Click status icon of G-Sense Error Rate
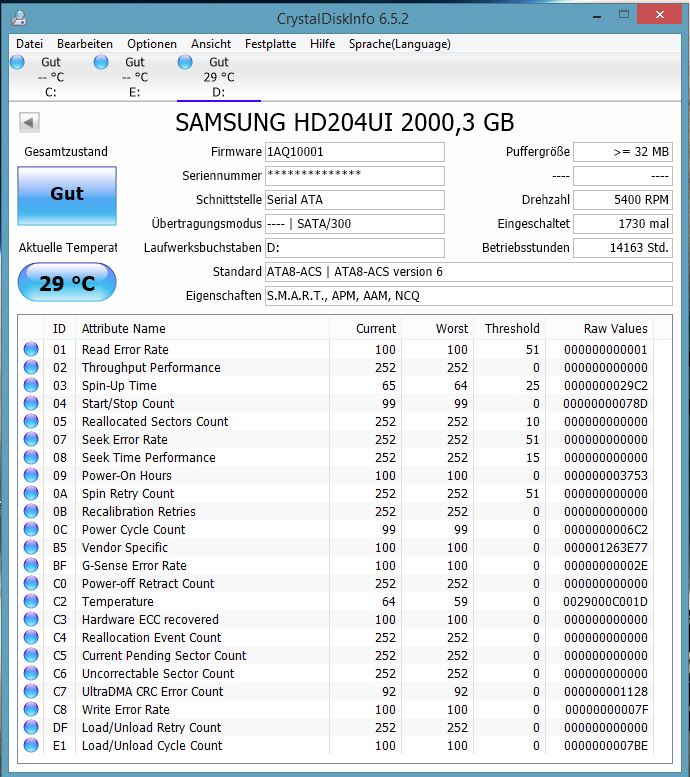The width and height of the screenshot is (690, 777). coord(31,565)
